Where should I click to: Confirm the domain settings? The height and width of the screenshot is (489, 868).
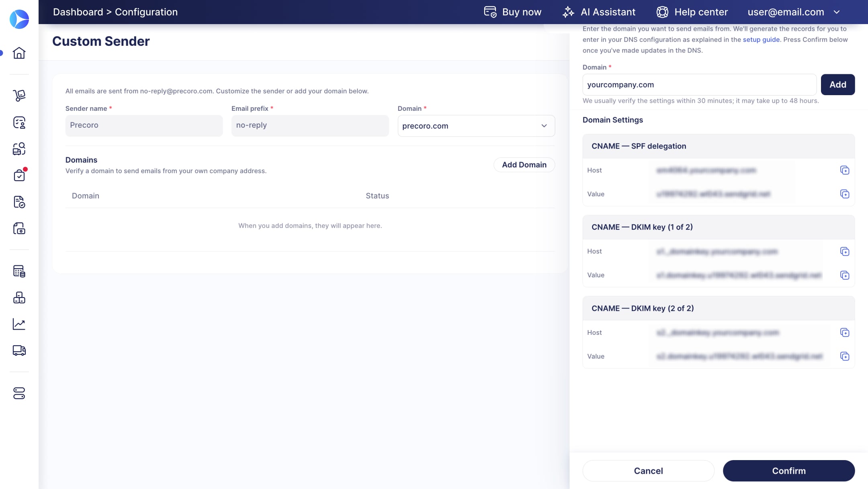click(x=788, y=471)
